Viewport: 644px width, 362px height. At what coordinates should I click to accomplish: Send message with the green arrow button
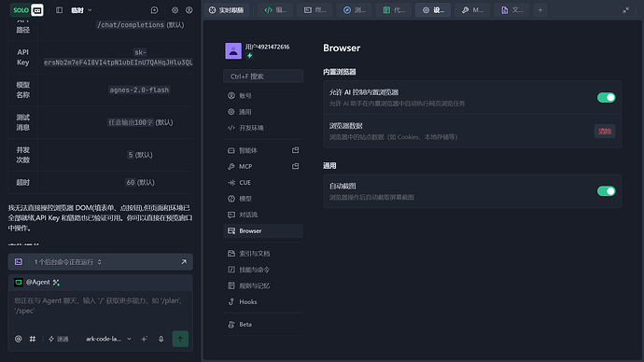pos(180,339)
